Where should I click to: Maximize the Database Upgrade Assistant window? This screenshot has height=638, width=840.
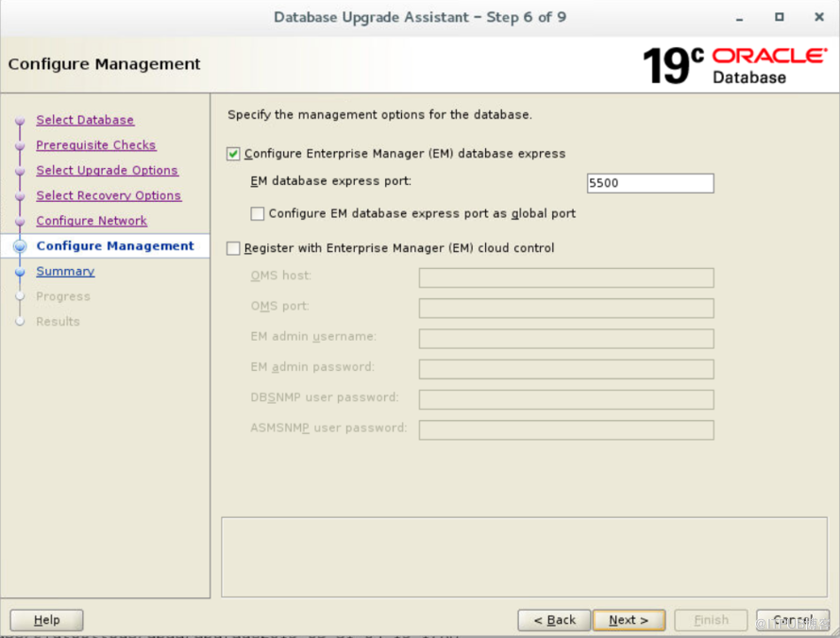tap(779, 17)
